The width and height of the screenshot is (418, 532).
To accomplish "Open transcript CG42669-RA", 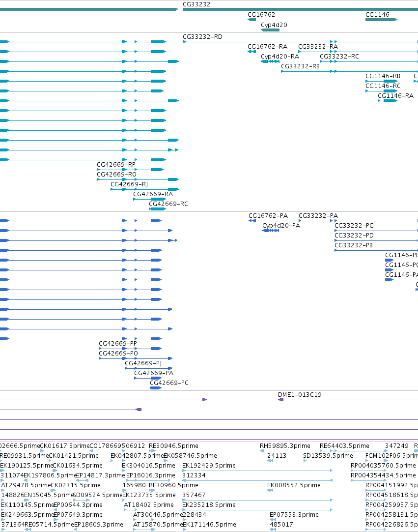I will click(x=153, y=194).
